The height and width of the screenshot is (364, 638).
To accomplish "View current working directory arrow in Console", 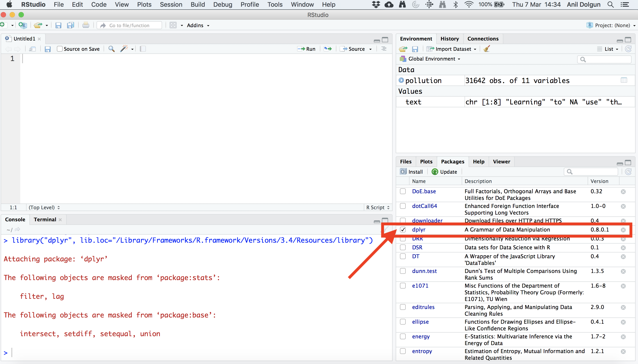I will pos(17,230).
